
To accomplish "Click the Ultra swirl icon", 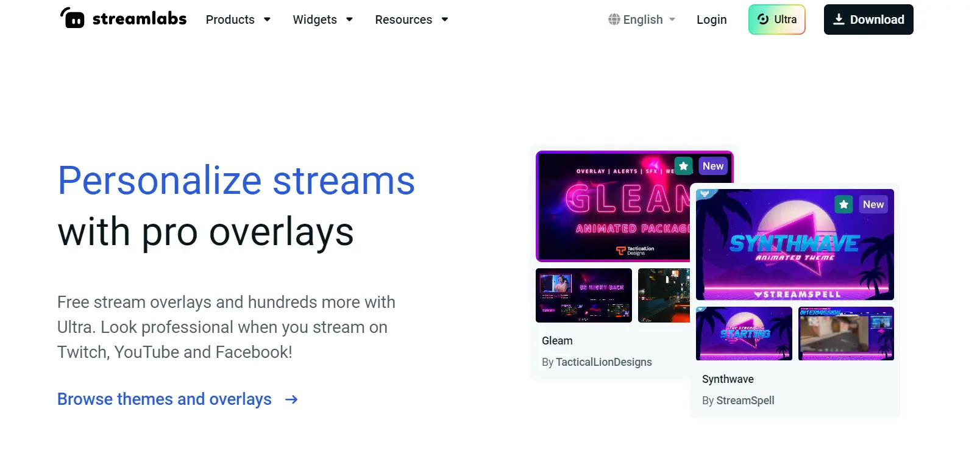I will [x=763, y=19].
